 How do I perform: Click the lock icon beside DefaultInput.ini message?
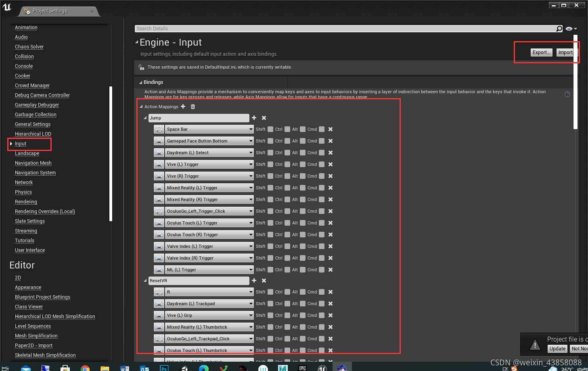(x=141, y=67)
